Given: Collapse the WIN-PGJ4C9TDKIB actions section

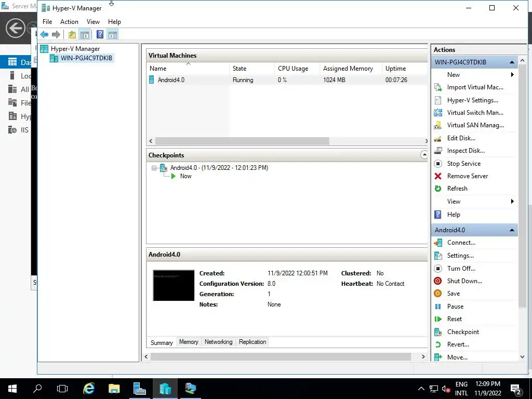Looking at the screenshot, I should [512, 62].
